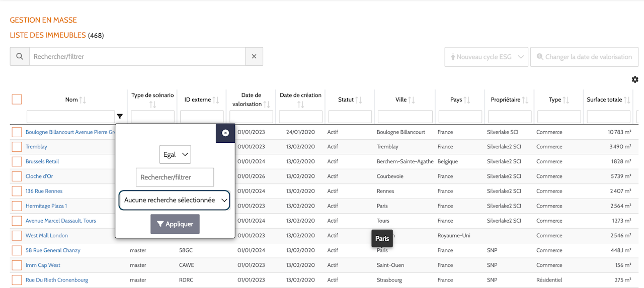Open the Aucune recherche sélectionnée dropdown
644x288 pixels.
175,200
